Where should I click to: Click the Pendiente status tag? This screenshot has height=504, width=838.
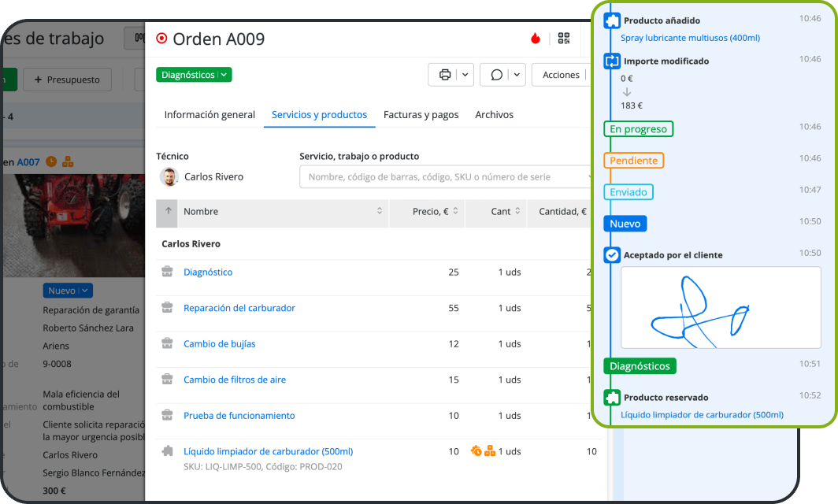[x=633, y=161]
